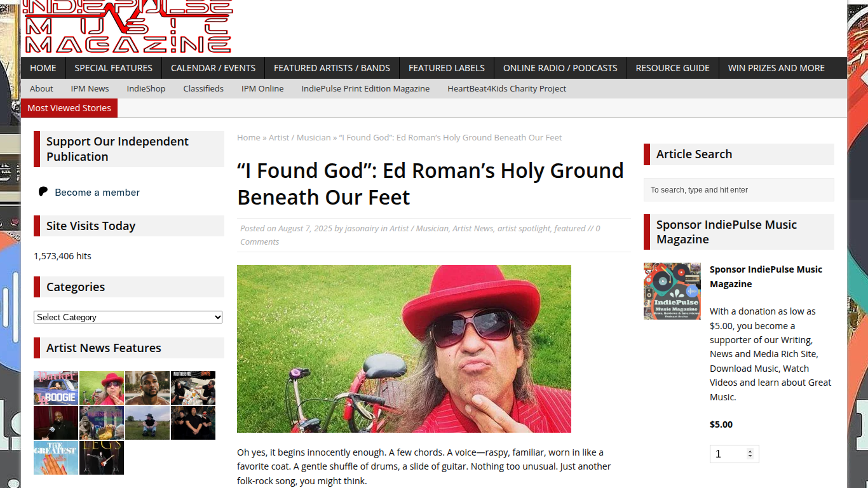Click the jasonairy author link

pos(362,228)
